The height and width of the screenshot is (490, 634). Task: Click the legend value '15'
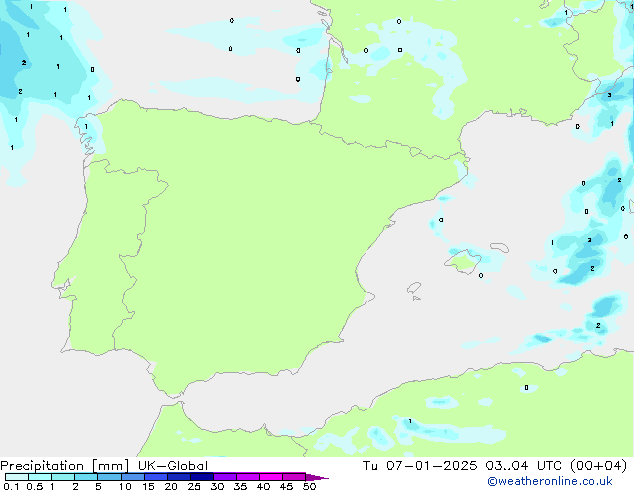pos(148,486)
